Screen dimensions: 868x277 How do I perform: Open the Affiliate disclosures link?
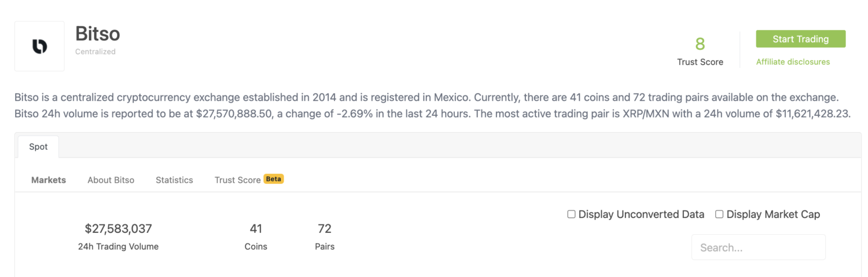tap(793, 62)
